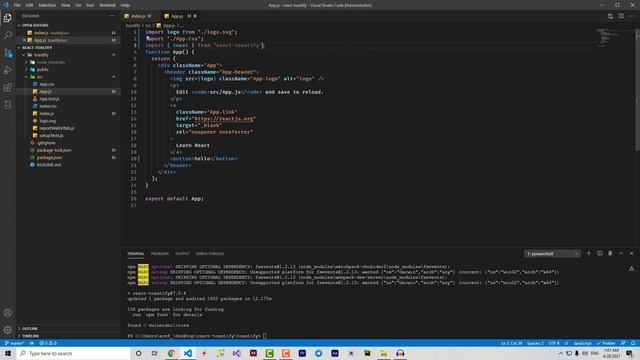This screenshot has height=360, width=640.
Task: Click errors and warnings count in status bar
Action: coord(48,343)
